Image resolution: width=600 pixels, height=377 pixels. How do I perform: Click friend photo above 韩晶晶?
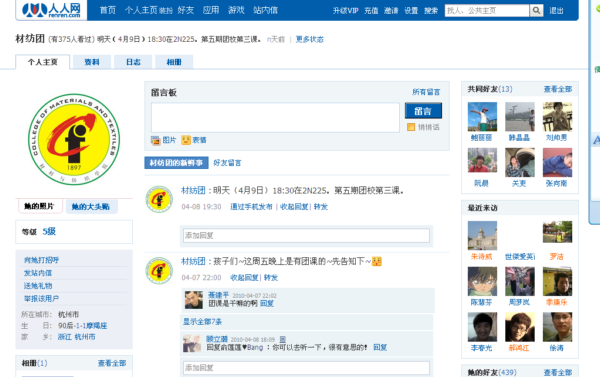(520, 117)
